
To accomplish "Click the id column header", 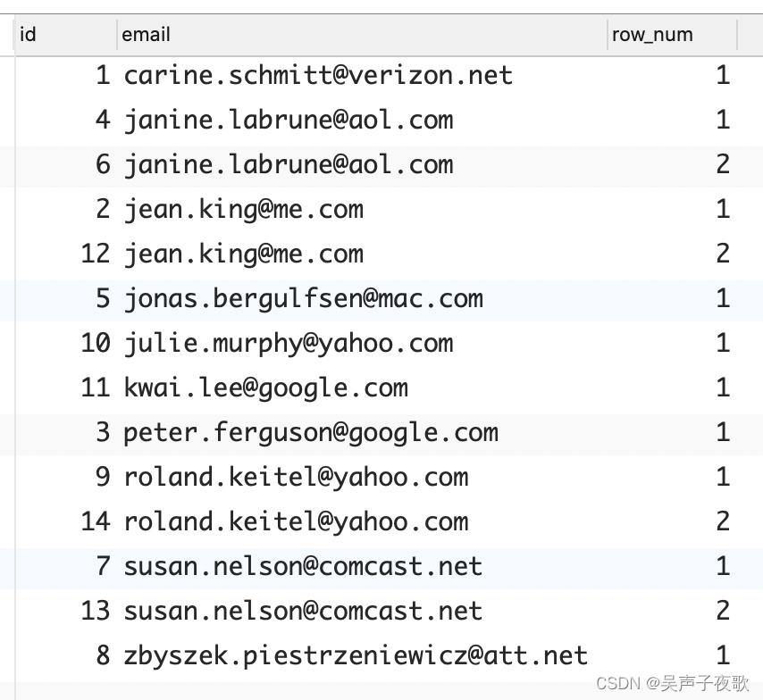I will tap(66, 35).
